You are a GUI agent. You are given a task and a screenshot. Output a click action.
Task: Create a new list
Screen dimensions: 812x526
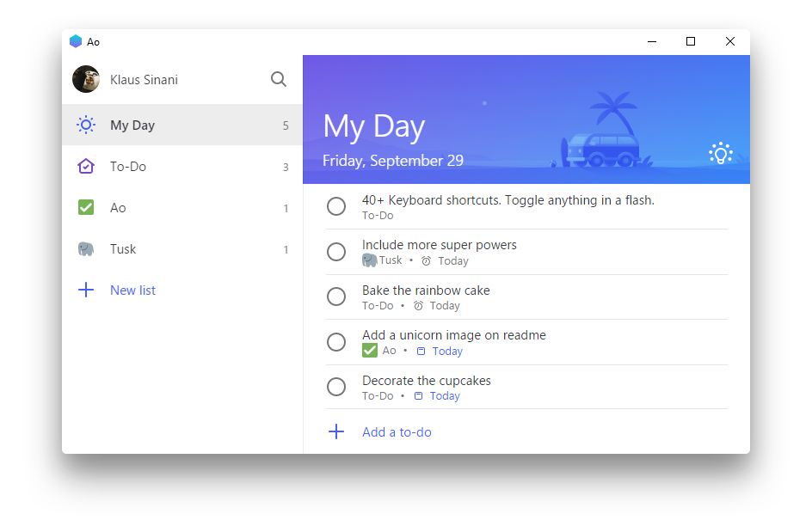click(x=132, y=290)
